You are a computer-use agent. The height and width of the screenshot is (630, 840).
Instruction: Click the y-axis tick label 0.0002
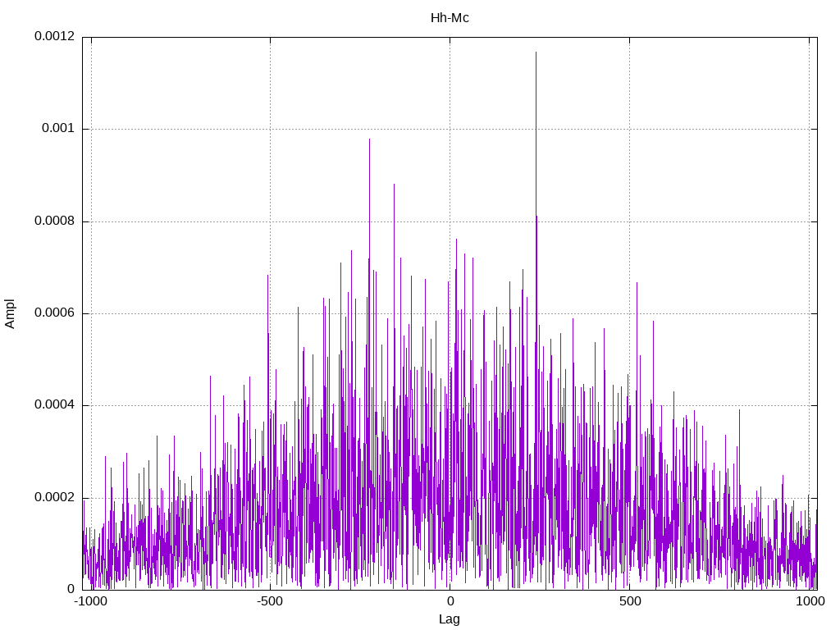tap(55, 497)
